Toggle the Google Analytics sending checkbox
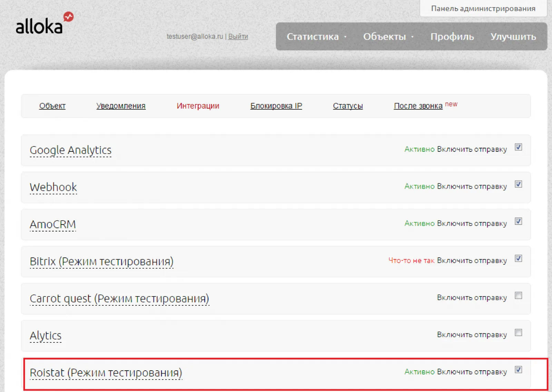Image resolution: width=552 pixels, height=392 pixels. (x=518, y=147)
